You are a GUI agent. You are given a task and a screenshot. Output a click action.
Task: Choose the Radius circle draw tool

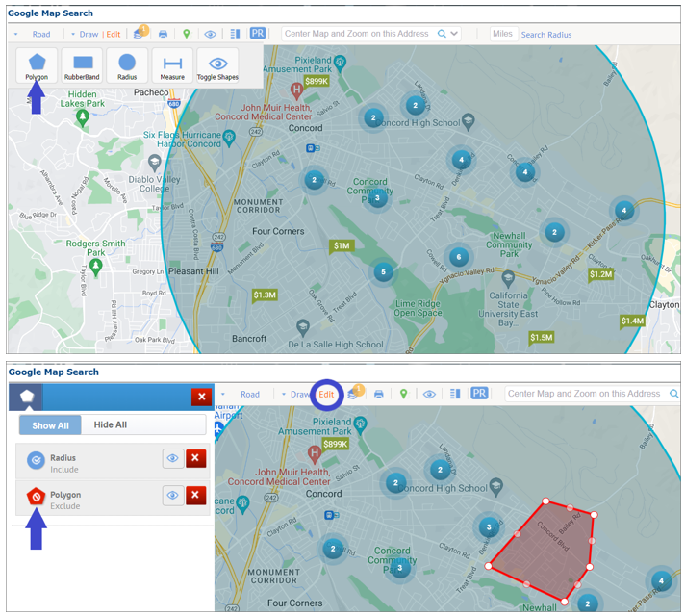127,64
